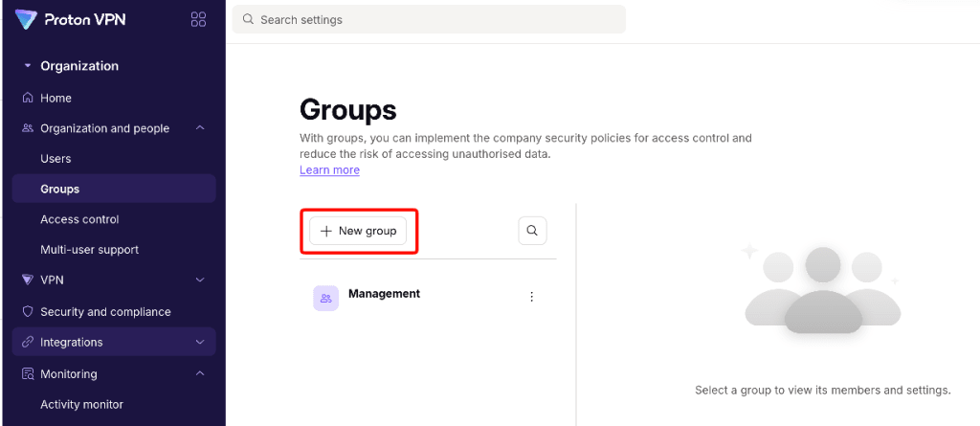Image resolution: width=980 pixels, height=426 pixels.
Task: Click the Integrations link icon
Action: 28,342
